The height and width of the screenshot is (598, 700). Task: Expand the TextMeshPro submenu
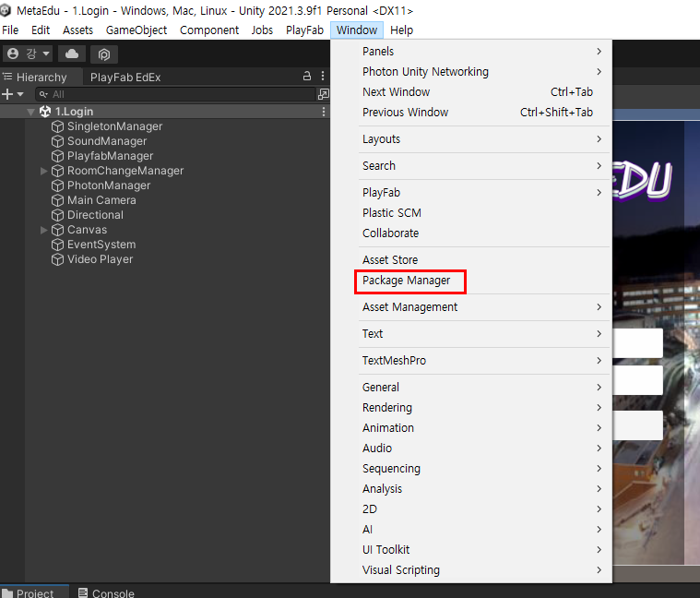(x=471, y=361)
